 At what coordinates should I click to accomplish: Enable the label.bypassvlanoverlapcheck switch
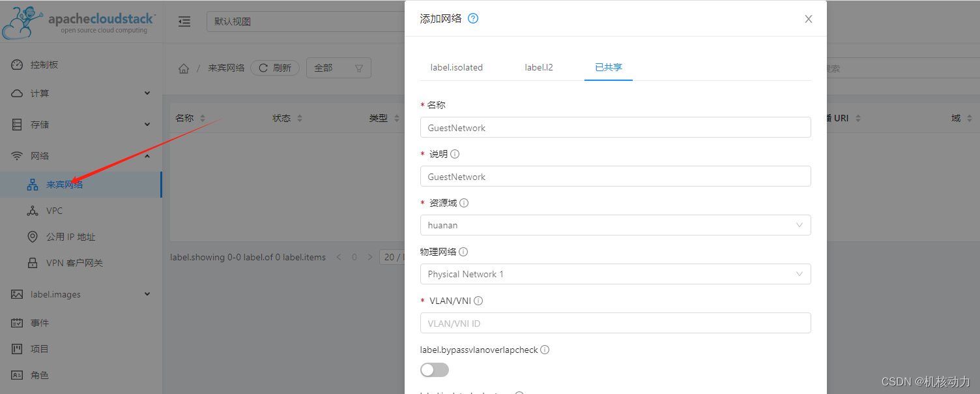click(x=434, y=369)
